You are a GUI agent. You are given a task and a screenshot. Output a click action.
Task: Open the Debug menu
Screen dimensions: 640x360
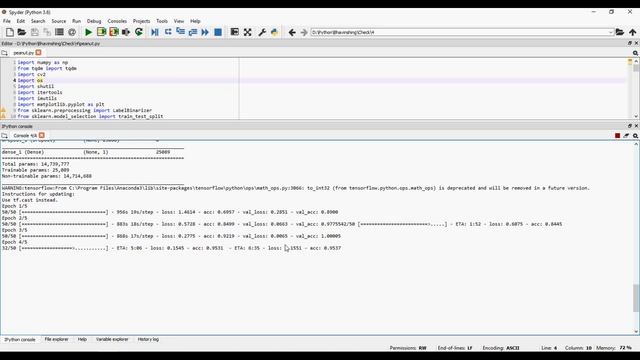pos(94,21)
